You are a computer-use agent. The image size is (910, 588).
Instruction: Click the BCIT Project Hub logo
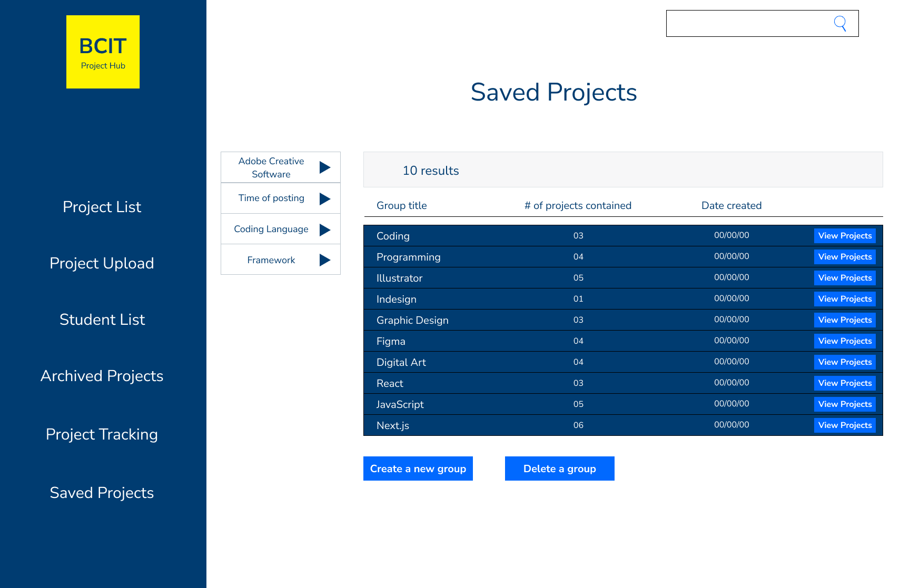point(103,52)
